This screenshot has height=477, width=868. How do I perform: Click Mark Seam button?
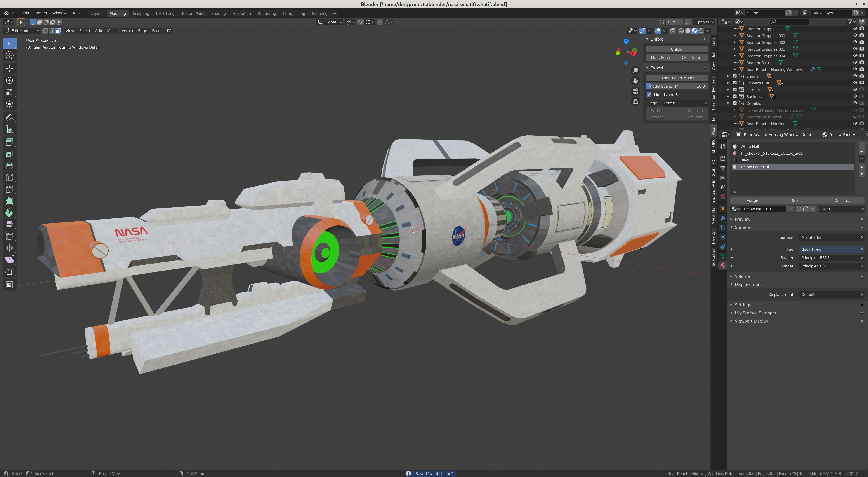tap(661, 58)
